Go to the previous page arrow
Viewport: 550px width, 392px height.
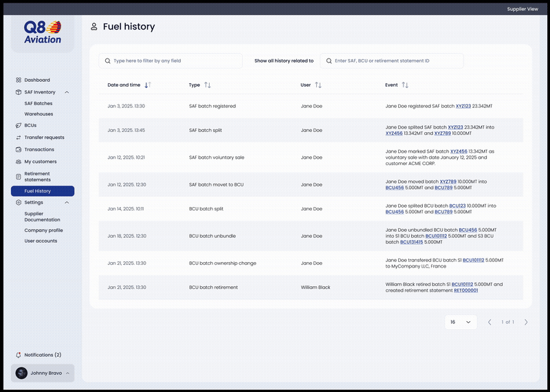(489, 322)
